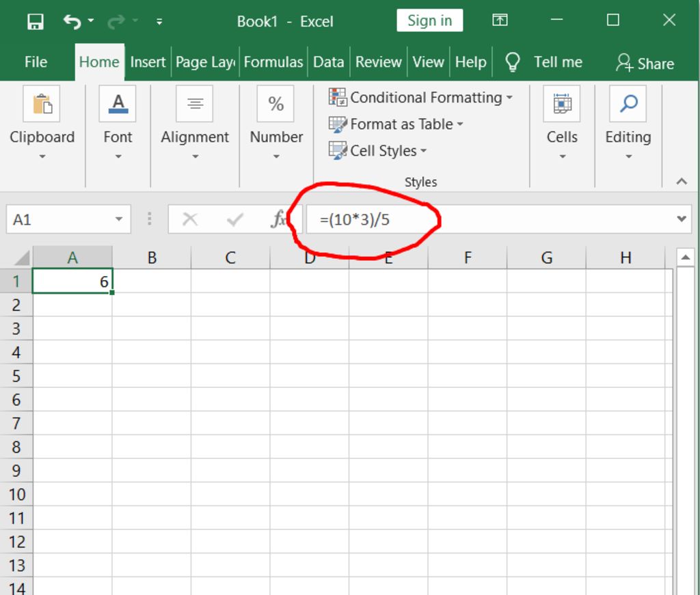Open Conditional Formatting menu
The height and width of the screenshot is (595, 700).
(x=420, y=97)
